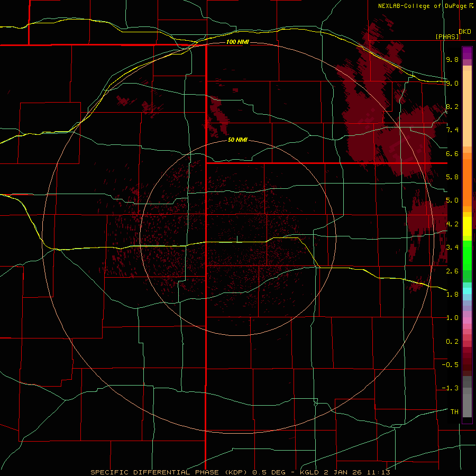Click the 50 NMI range ring label
The image size is (476, 476).
(237, 140)
